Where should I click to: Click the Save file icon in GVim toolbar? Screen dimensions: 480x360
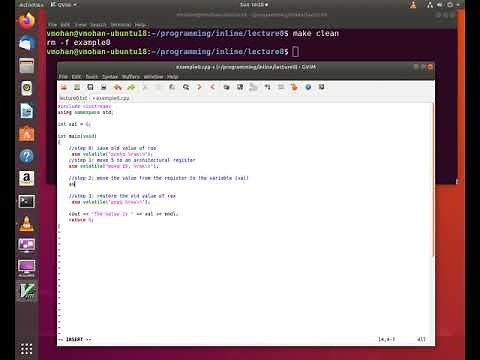(x=77, y=87)
